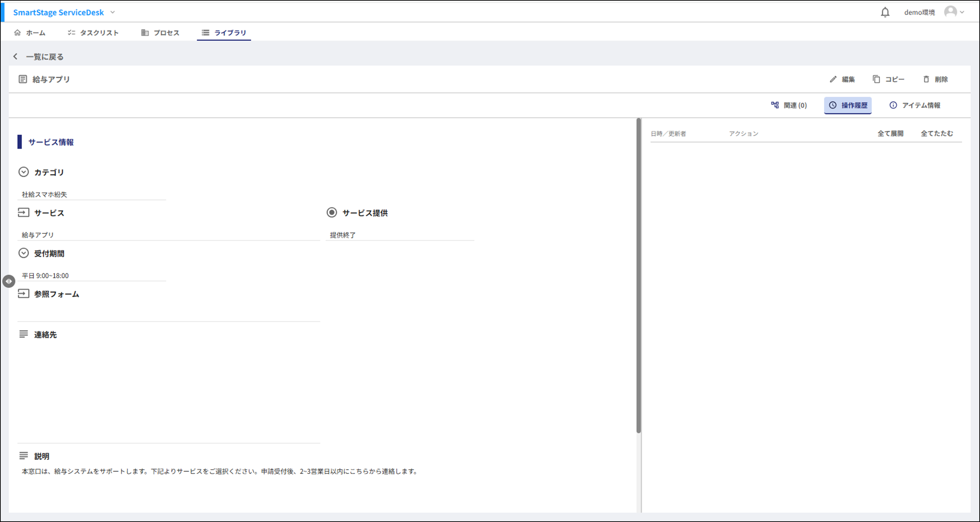
Task: Click the copy pages icon
Action: [876, 79]
